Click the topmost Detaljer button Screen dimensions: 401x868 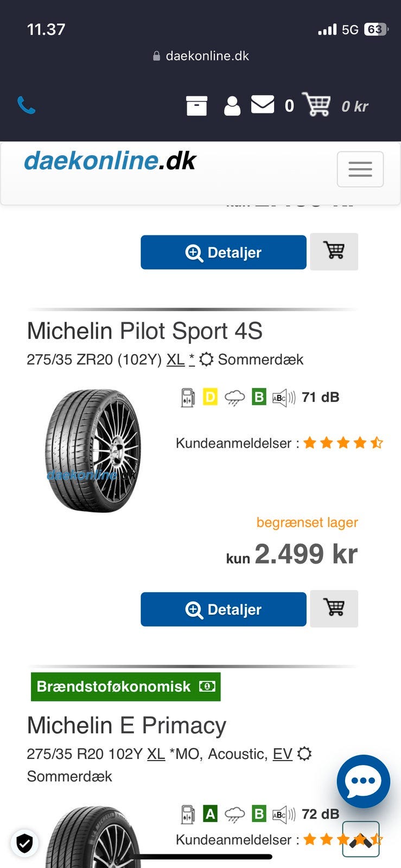[224, 252]
